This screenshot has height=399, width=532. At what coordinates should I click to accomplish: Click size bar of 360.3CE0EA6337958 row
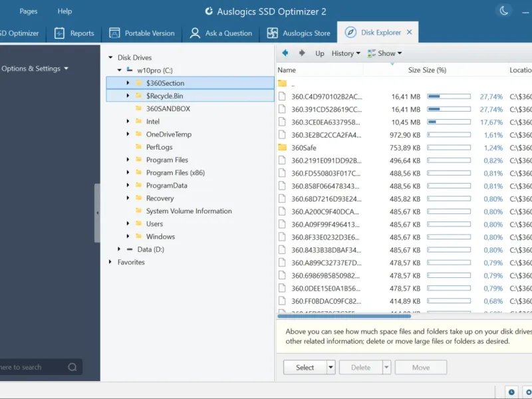coord(449,122)
